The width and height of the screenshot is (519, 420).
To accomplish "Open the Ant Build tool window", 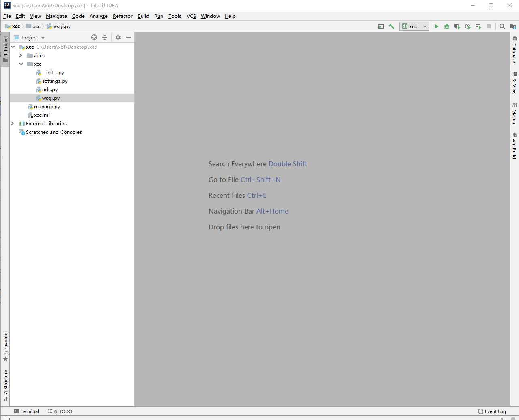I will (514, 145).
